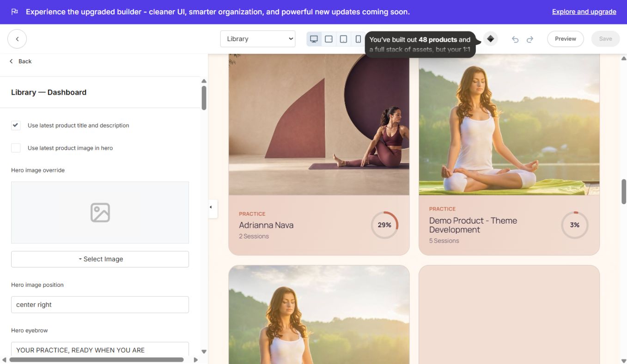Open Demo Product - Theme Development card title

coord(473,225)
